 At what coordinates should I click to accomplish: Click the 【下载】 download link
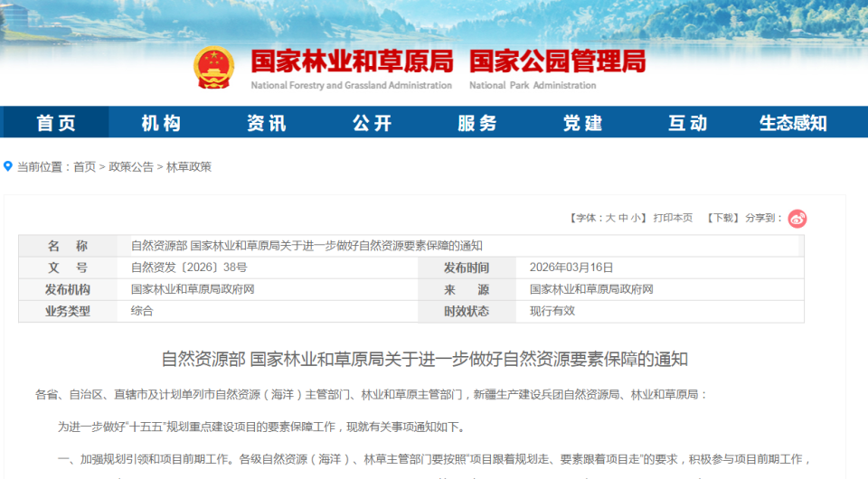pos(722,218)
